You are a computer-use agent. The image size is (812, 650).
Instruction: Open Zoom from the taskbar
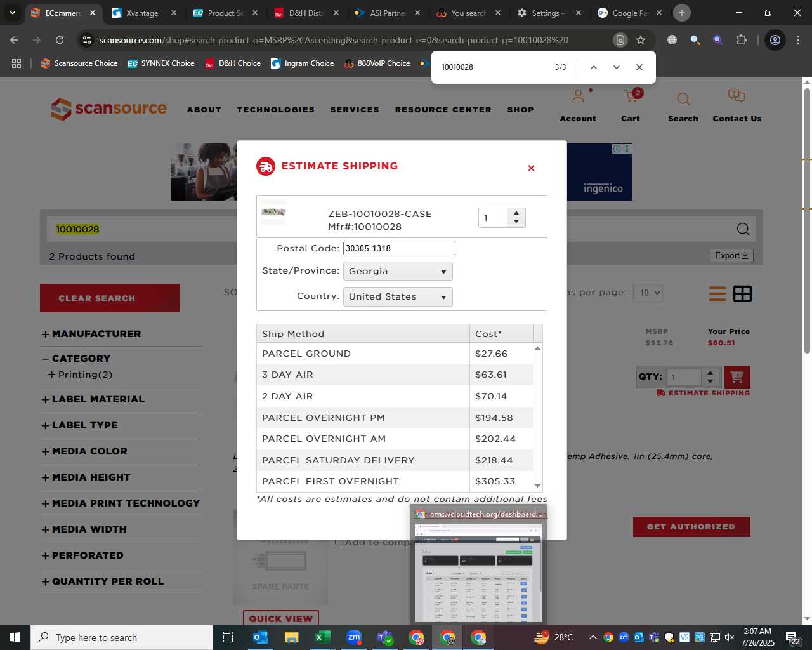pyautogui.click(x=354, y=637)
